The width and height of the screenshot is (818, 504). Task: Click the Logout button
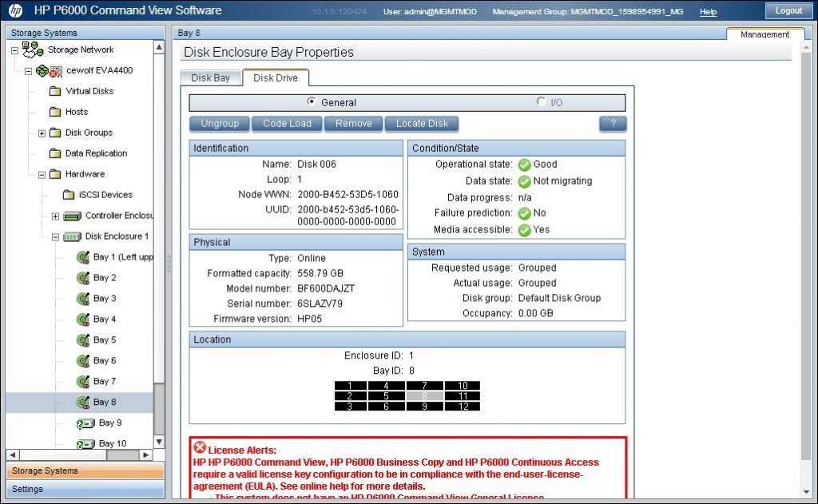pos(788,10)
